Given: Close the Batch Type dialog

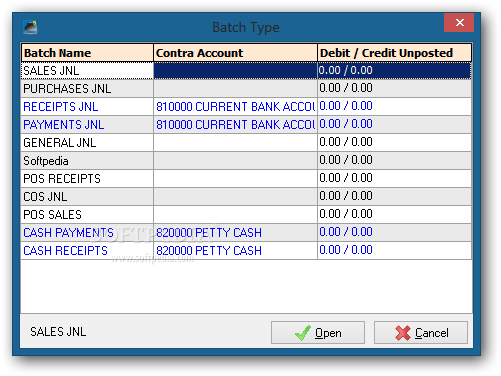Looking at the screenshot, I should (459, 23).
